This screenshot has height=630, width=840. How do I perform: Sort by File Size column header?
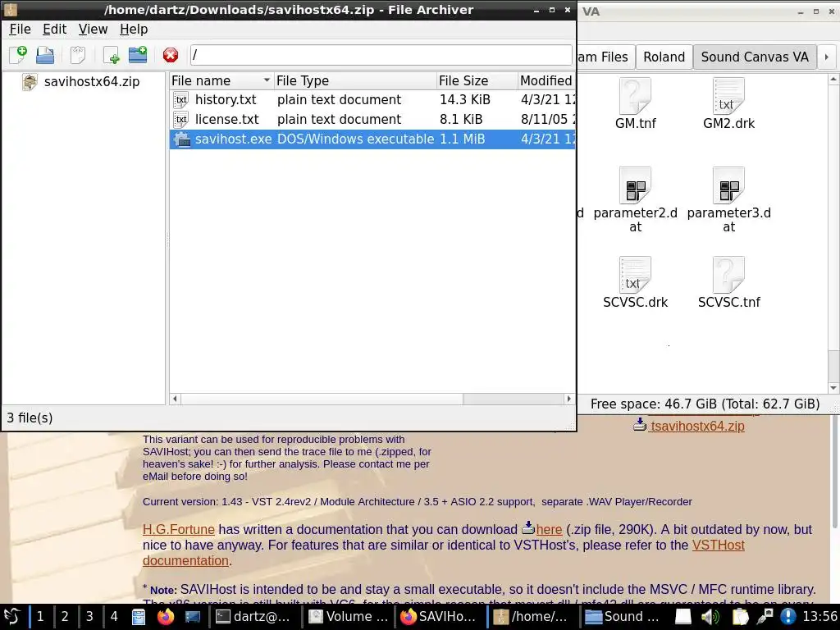(477, 81)
